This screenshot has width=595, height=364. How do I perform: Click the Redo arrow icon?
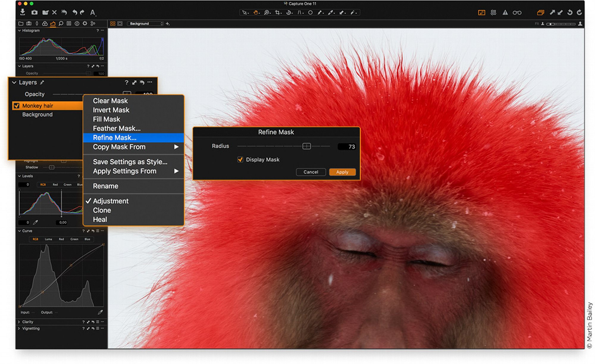point(82,12)
